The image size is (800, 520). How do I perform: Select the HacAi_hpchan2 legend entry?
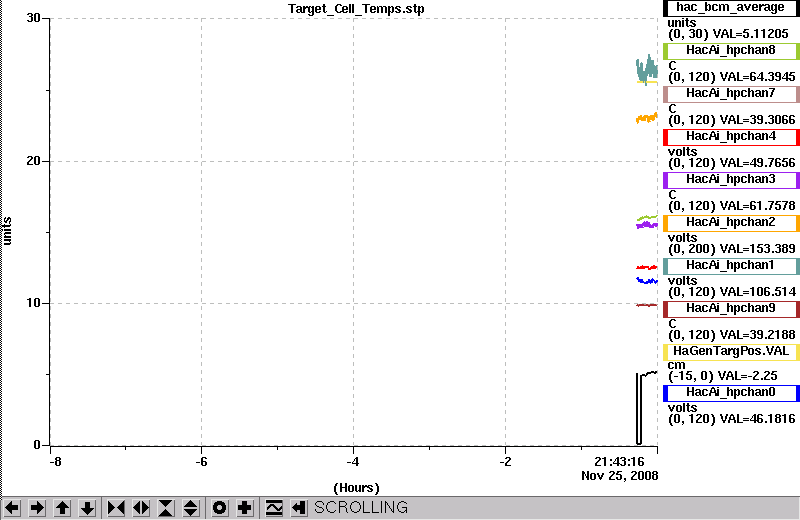(731, 222)
